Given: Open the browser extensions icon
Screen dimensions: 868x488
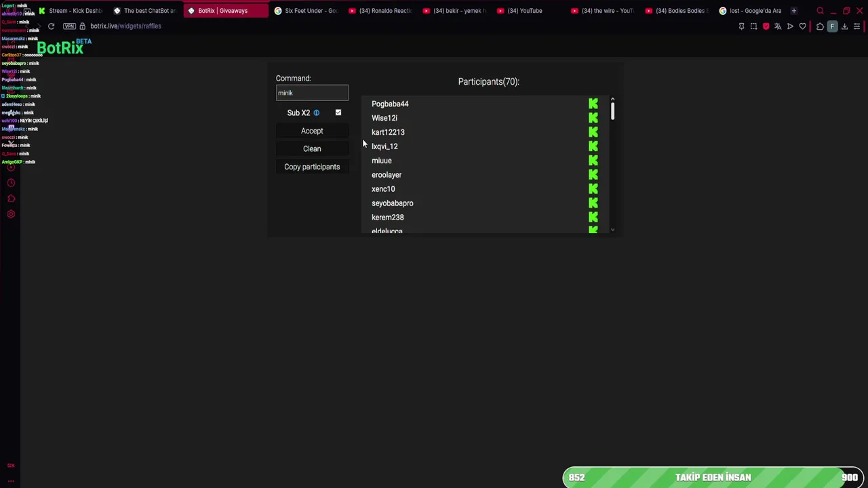Looking at the screenshot, I should 820,26.
